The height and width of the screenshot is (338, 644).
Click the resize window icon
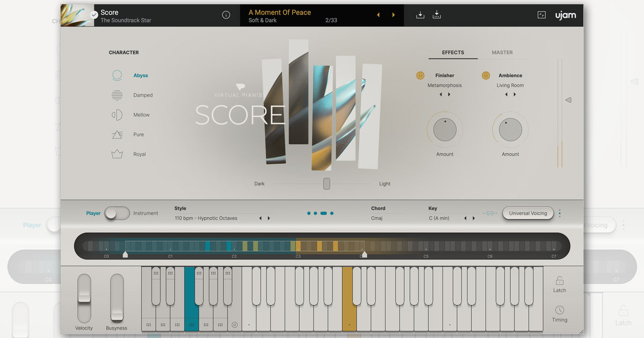(x=541, y=15)
